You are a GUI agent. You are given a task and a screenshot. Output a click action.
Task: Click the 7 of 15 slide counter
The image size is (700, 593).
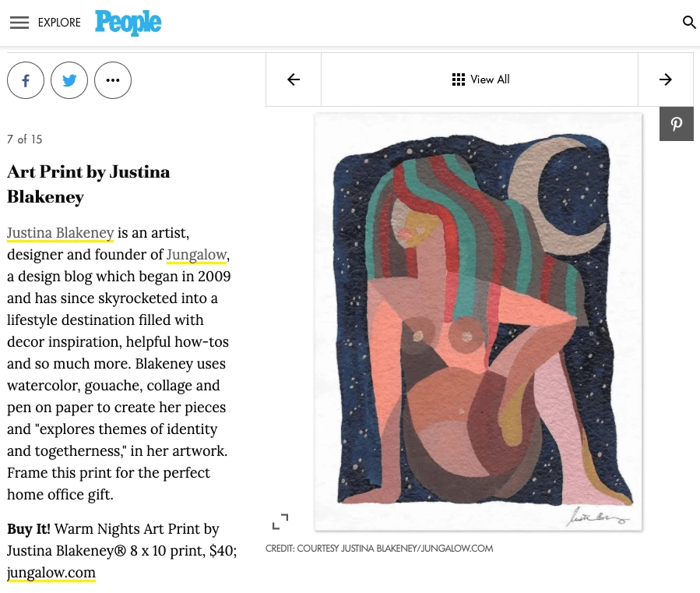pyautogui.click(x=24, y=139)
